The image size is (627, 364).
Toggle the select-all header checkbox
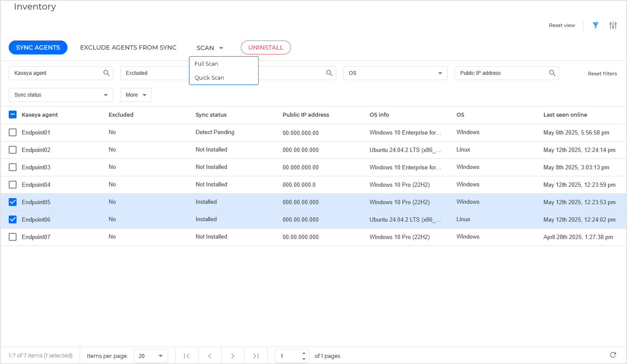pos(13,115)
